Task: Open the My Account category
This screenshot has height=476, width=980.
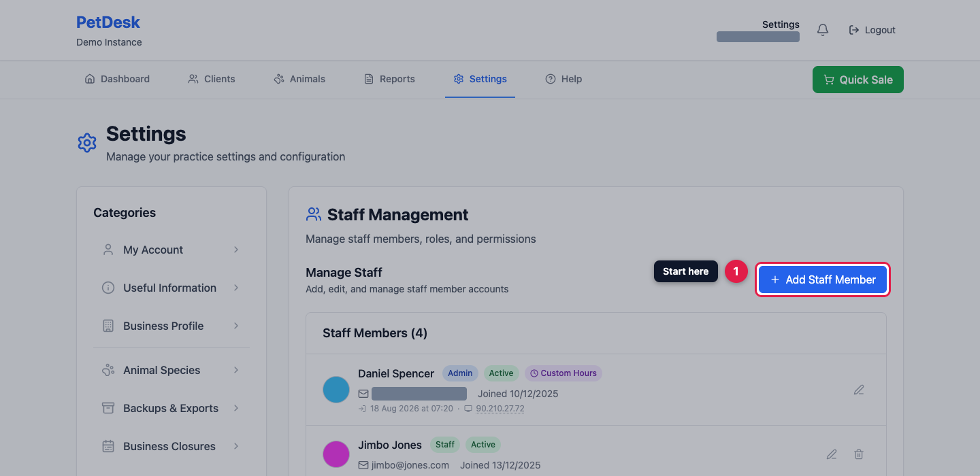Action: click(171, 250)
